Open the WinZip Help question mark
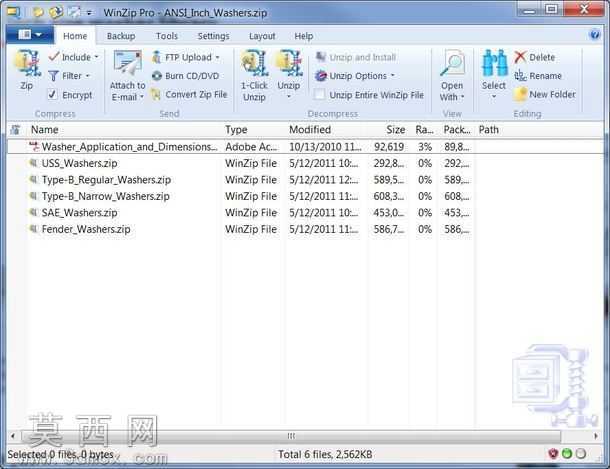The width and height of the screenshot is (610, 469). (595, 35)
